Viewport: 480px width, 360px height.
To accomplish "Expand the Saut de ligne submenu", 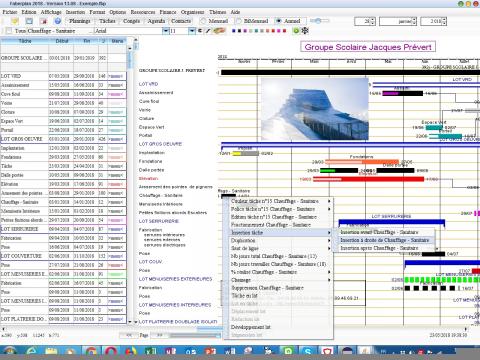I will (x=280, y=248).
